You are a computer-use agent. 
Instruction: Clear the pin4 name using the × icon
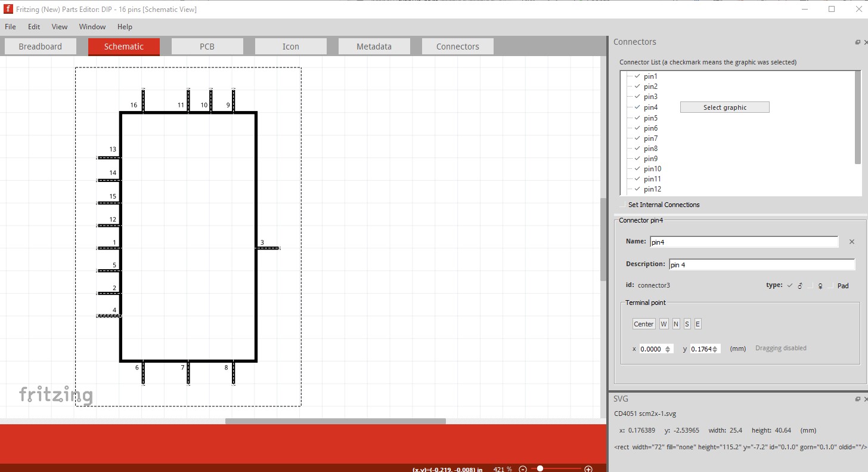tap(851, 242)
